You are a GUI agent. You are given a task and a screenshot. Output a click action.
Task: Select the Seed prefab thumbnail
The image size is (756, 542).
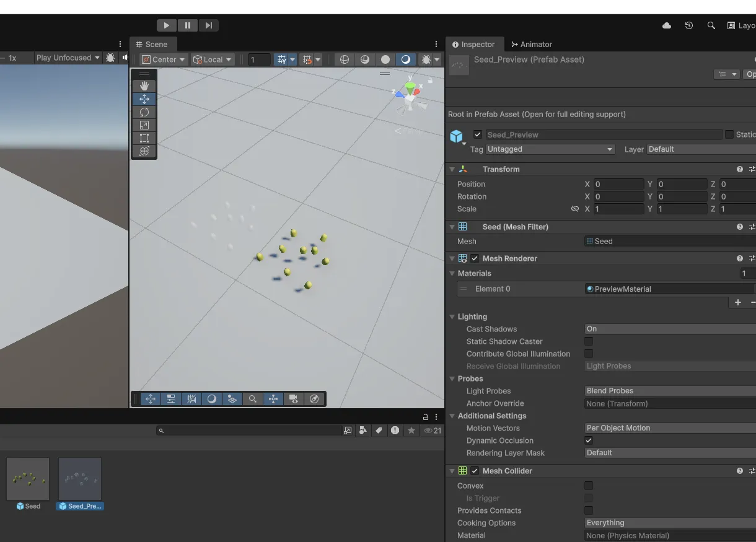click(28, 479)
